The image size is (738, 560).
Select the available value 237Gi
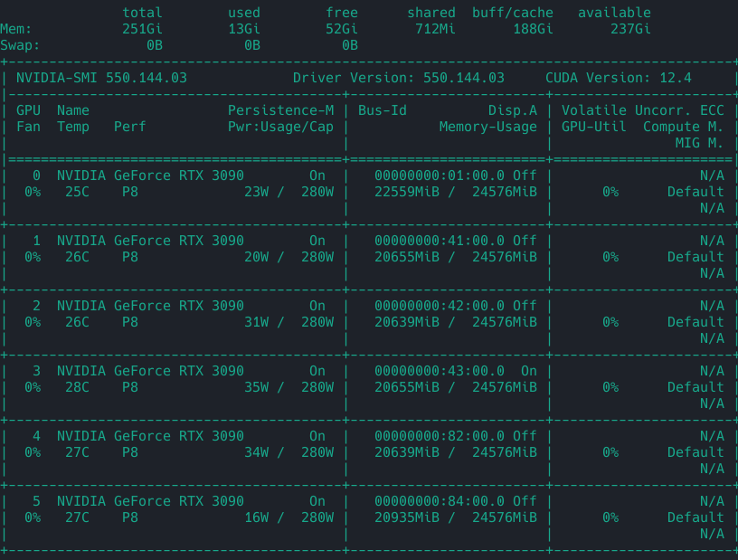coord(630,29)
